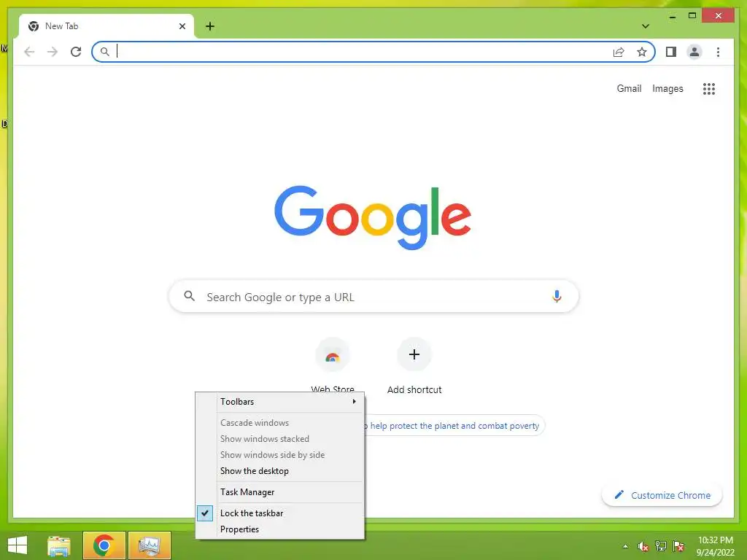Click the share page icon in address bar
The height and width of the screenshot is (560, 747).
click(x=619, y=52)
